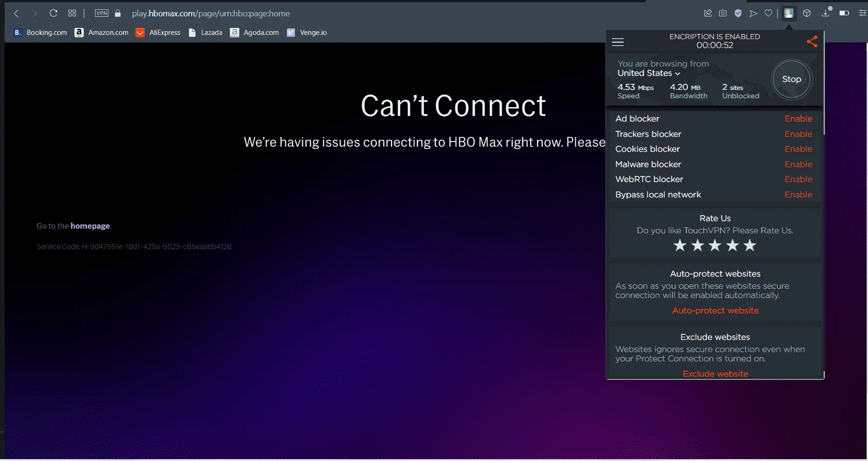Follow the homepage link on error page
This screenshot has height=461, width=868.
[90, 226]
